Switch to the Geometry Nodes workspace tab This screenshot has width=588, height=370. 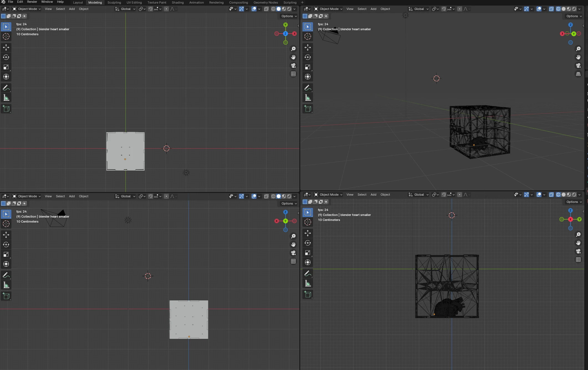tap(266, 2)
